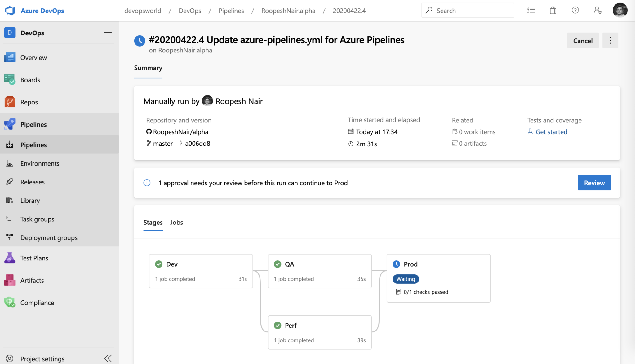
Task: Go to devopsworld breadcrumb
Action: [x=143, y=11]
